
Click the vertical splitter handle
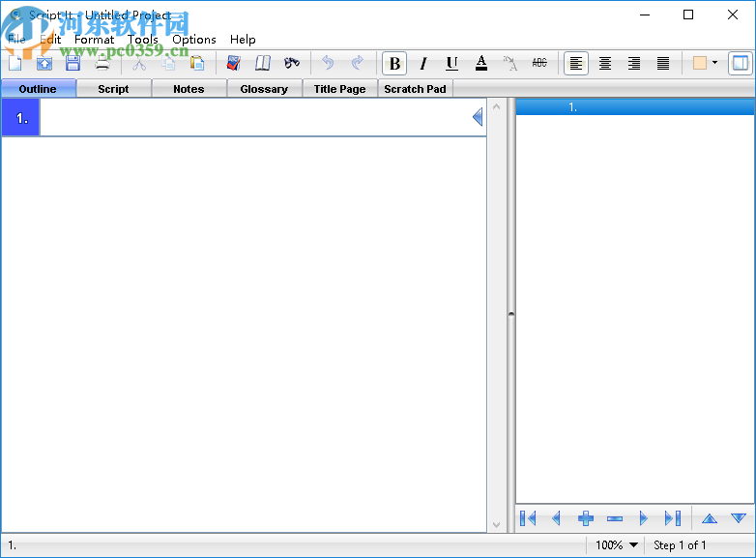click(x=511, y=314)
